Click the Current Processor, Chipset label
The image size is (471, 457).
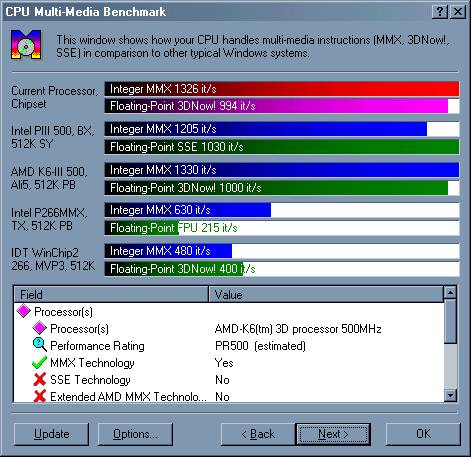(55, 97)
